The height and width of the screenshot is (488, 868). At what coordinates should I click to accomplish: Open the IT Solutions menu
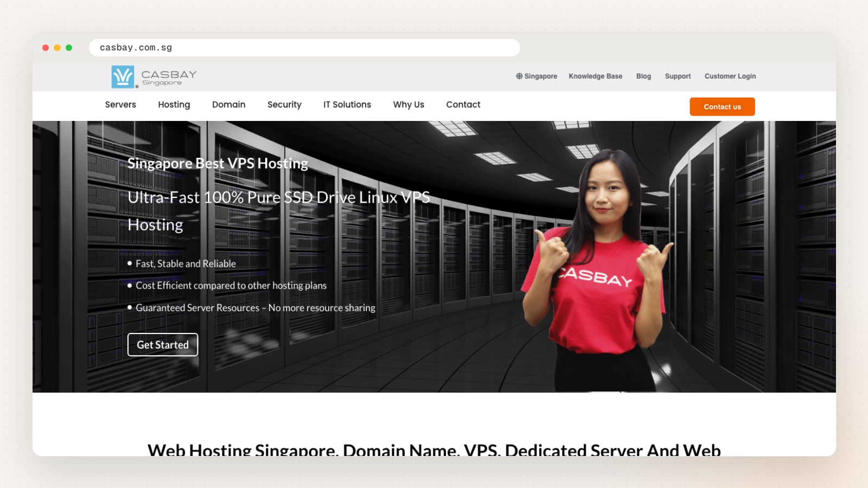[x=347, y=105]
